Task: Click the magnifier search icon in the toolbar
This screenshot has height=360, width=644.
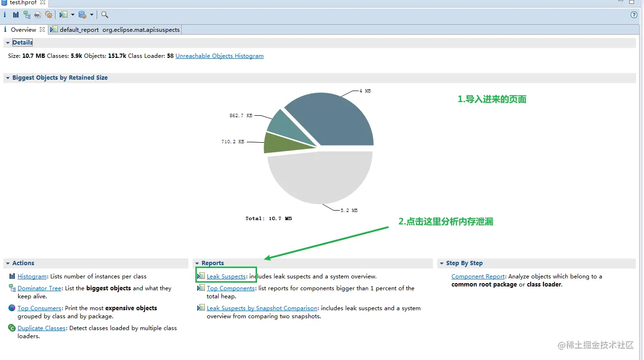Action: 105,15
